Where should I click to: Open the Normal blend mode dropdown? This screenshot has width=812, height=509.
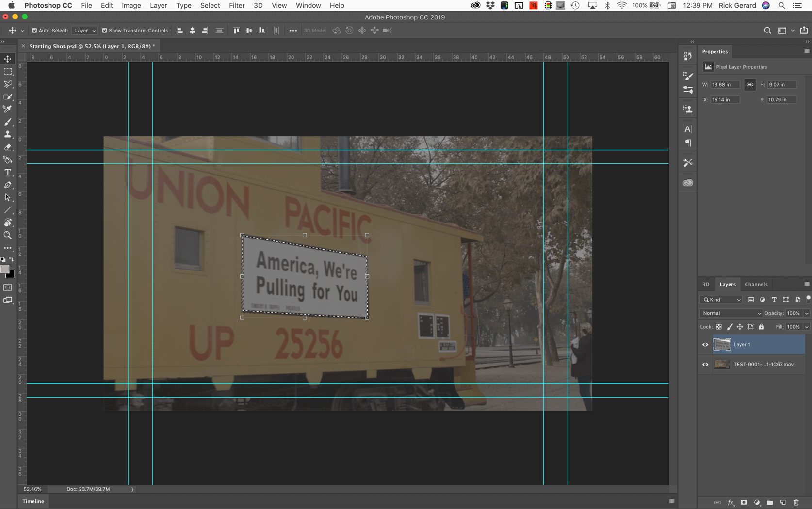pyautogui.click(x=731, y=313)
